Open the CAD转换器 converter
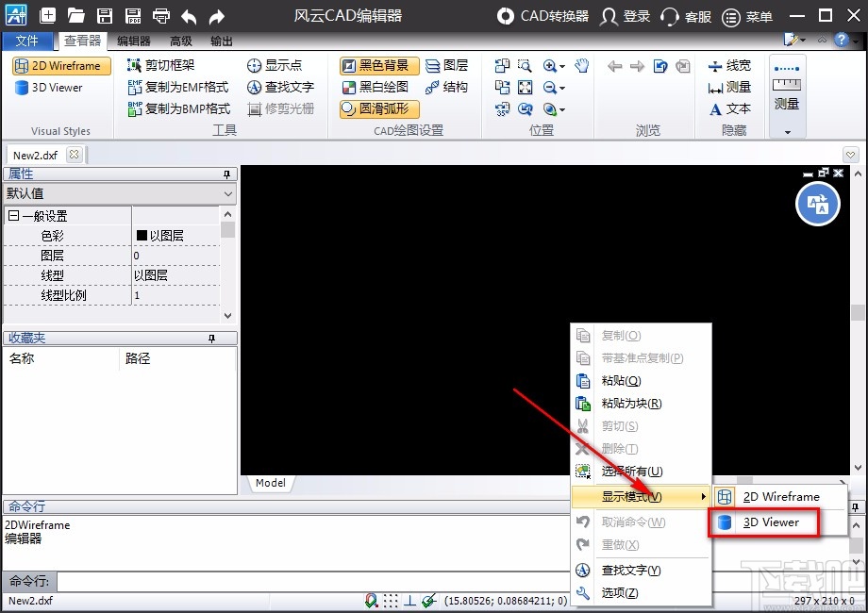The height and width of the screenshot is (613, 868). click(543, 16)
